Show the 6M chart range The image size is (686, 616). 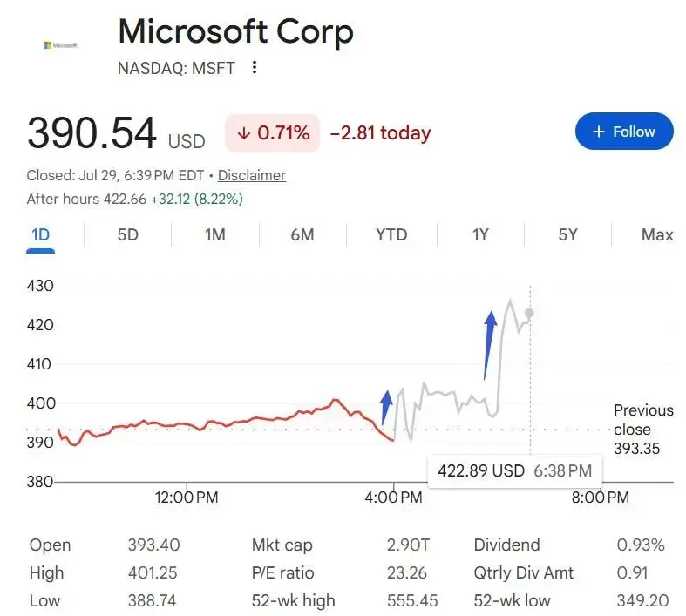(302, 235)
